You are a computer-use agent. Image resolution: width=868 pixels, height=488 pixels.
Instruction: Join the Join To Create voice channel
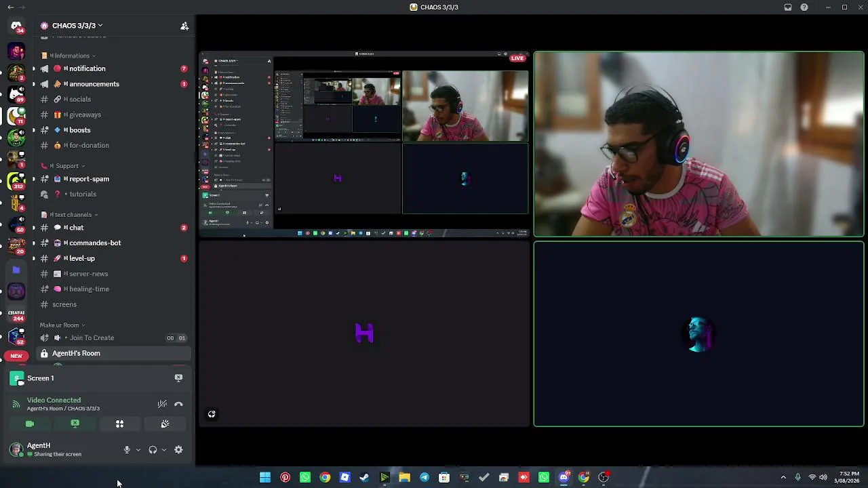point(113,338)
